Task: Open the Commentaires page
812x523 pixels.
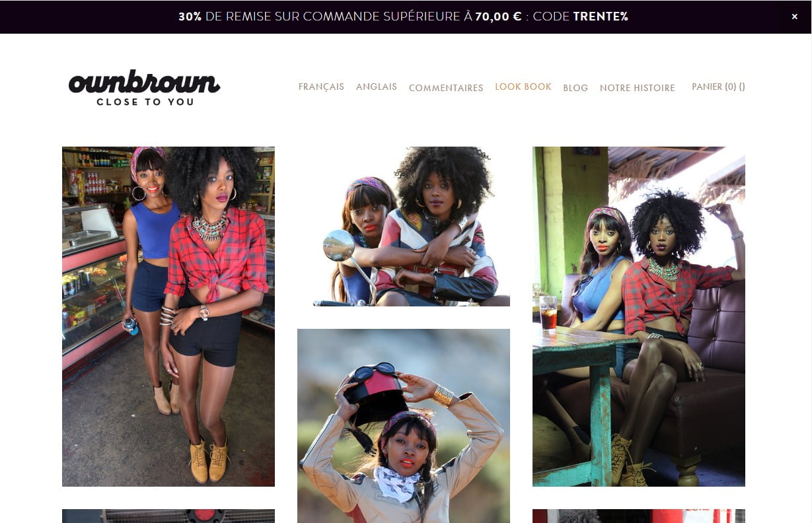Action: [446, 88]
